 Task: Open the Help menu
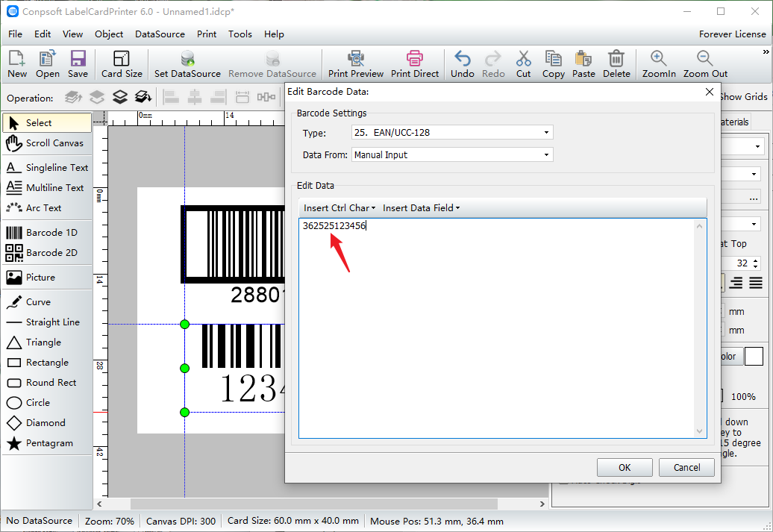pos(274,34)
